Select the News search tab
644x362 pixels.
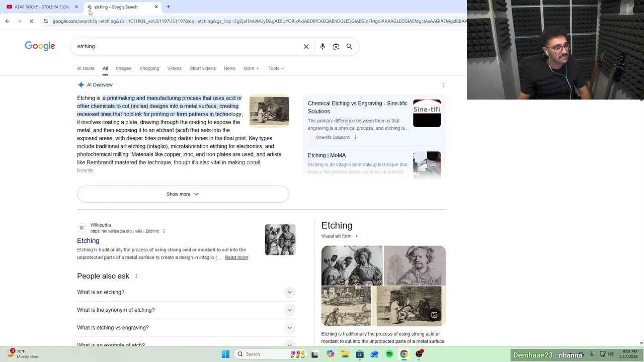(x=229, y=68)
